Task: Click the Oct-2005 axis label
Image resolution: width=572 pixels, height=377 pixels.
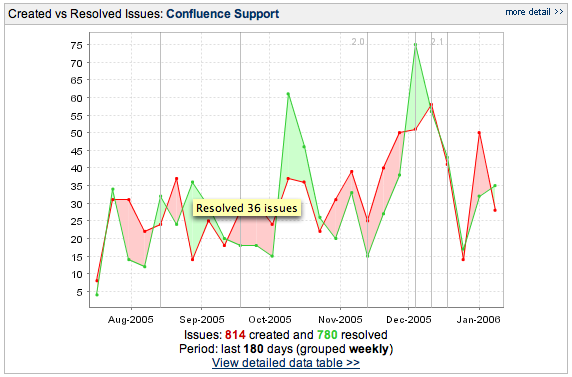Action: (x=270, y=320)
